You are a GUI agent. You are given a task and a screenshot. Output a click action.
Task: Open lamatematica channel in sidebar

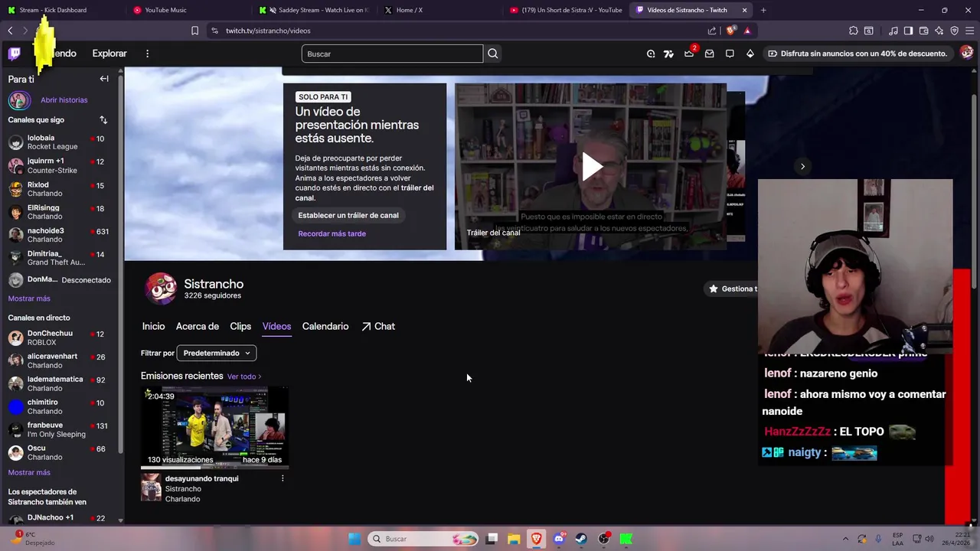[x=60, y=383]
